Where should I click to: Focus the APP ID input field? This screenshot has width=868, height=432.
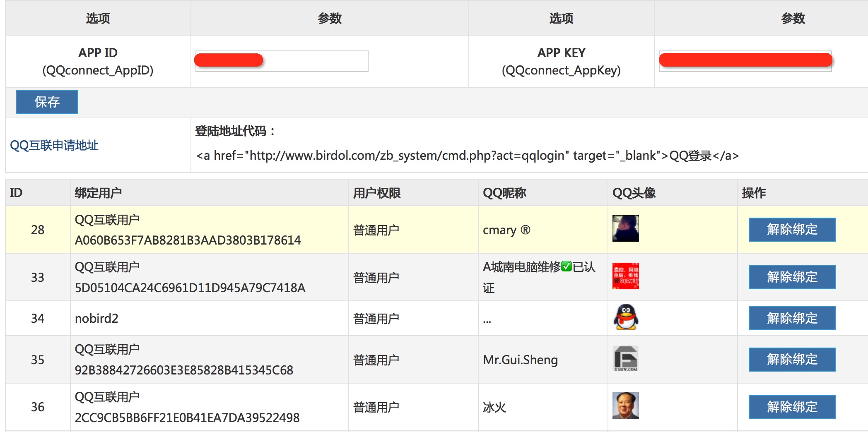tap(282, 61)
